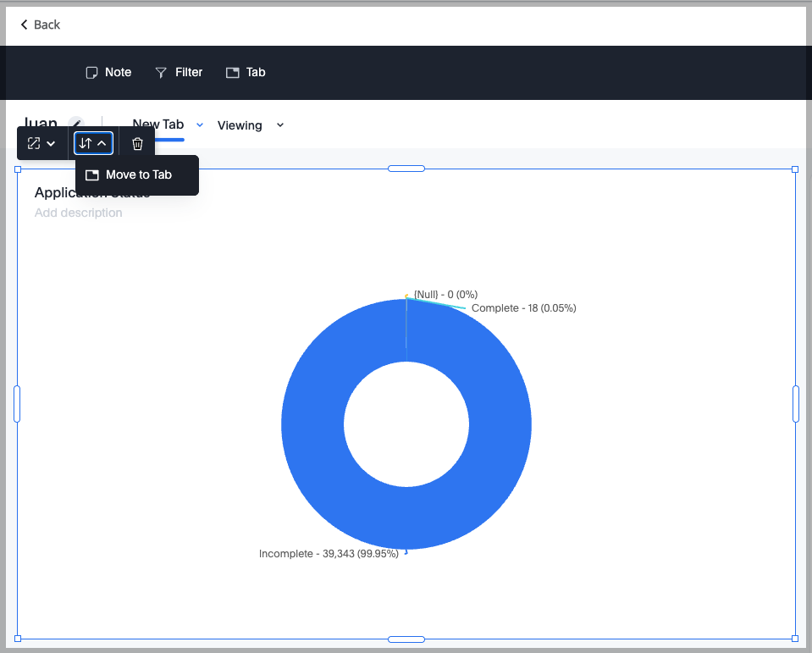Viewport: 812px width, 653px height.
Task: Click the Filter funnel icon
Action: 161,73
